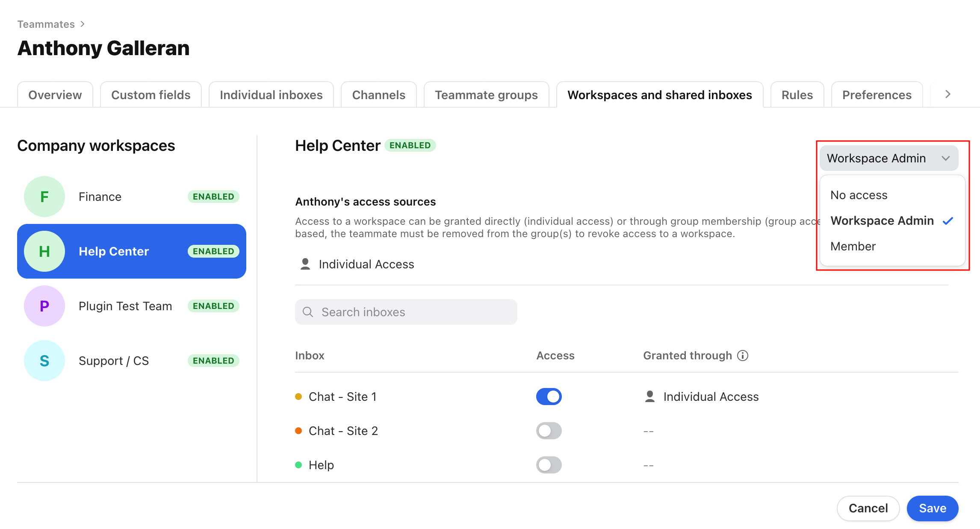Click the ENABLED badge on Finance row
Viewport: 980px width, 529px height.
tap(213, 197)
